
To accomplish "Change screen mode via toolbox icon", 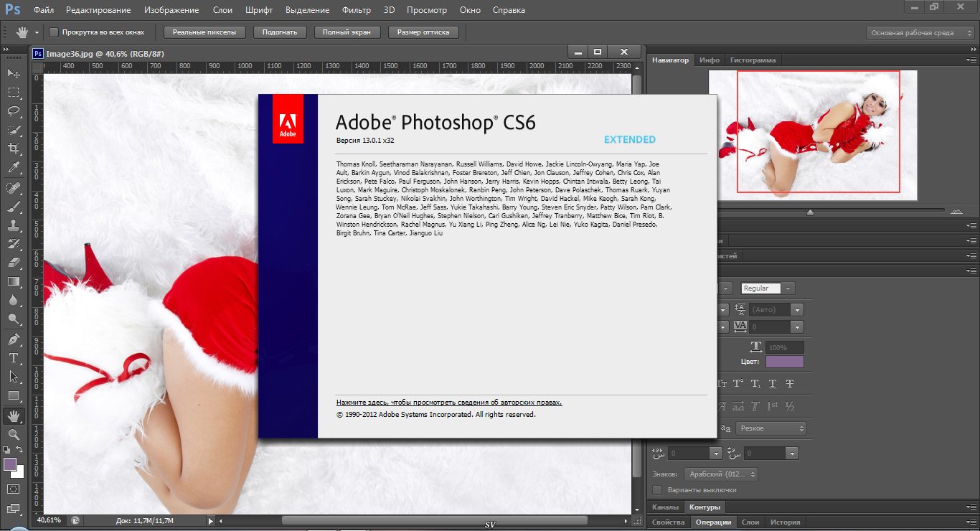I will pos(14,509).
